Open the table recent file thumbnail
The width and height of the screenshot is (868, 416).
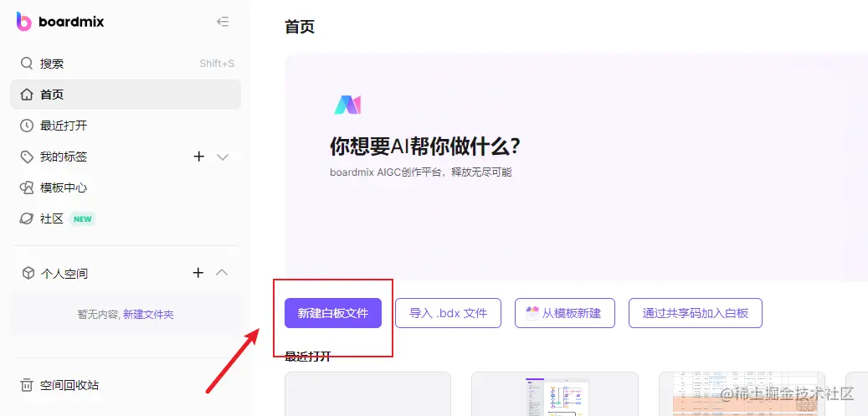pos(742,394)
